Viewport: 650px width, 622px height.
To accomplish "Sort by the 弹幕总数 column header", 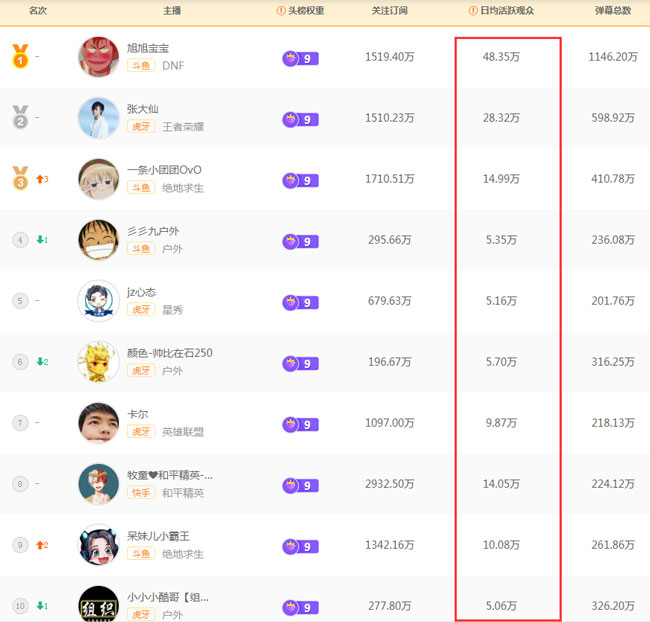I will click(x=613, y=11).
